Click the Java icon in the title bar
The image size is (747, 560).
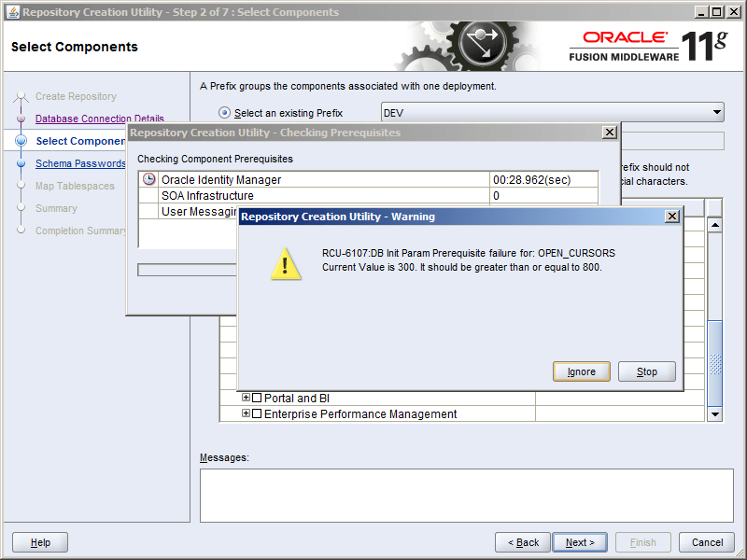(13, 12)
